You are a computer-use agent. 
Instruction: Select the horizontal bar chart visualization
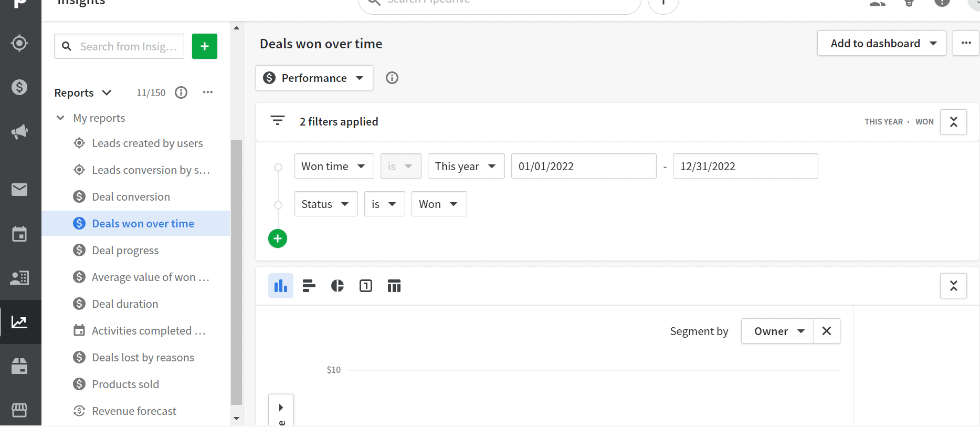coord(309,286)
